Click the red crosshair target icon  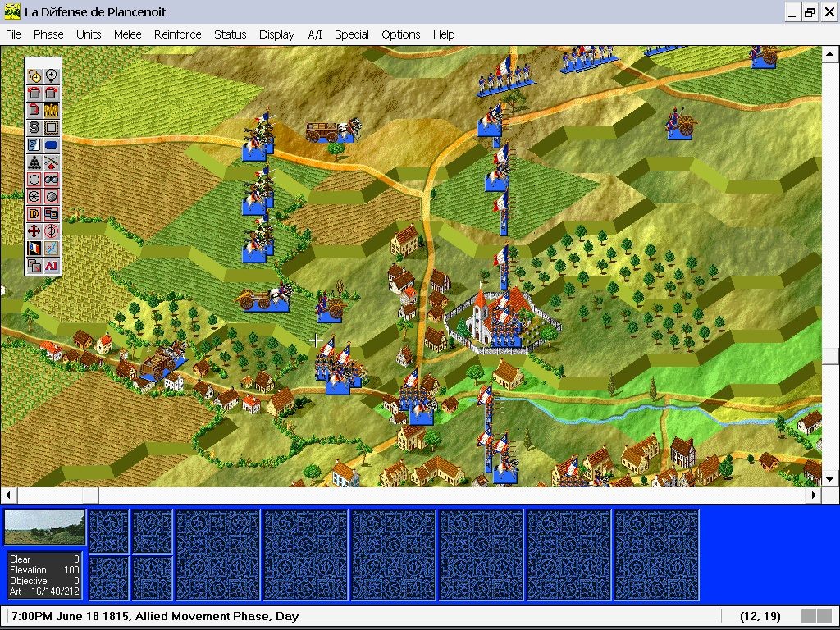(52, 231)
